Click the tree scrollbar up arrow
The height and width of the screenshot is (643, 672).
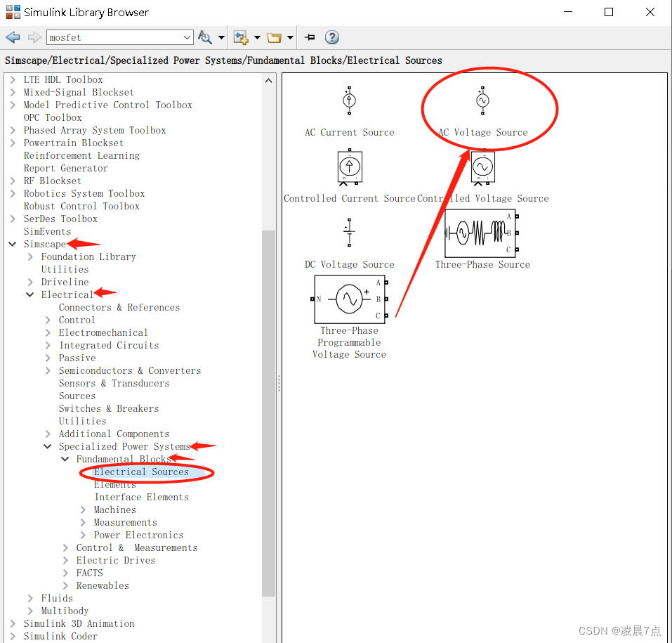[x=269, y=80]
